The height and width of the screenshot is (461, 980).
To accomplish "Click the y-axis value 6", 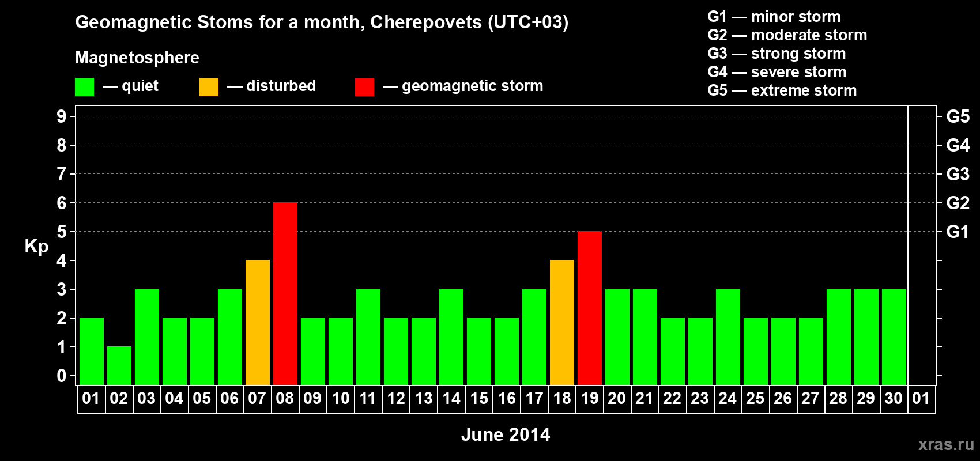I will (62, 203).
